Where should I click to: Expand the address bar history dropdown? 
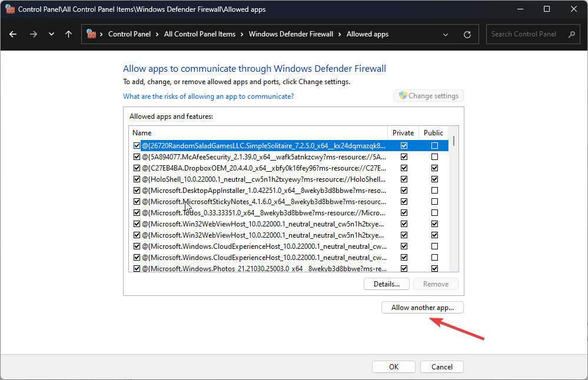point(446,35)
